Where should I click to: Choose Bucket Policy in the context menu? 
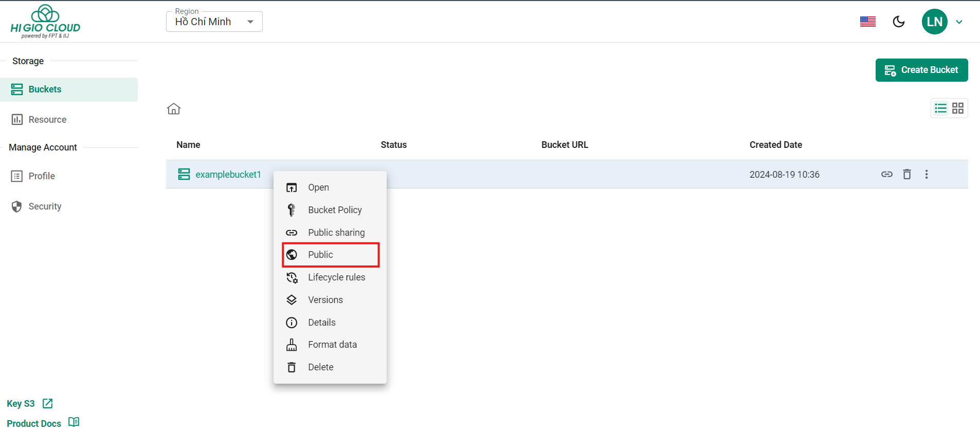(335, 210)
